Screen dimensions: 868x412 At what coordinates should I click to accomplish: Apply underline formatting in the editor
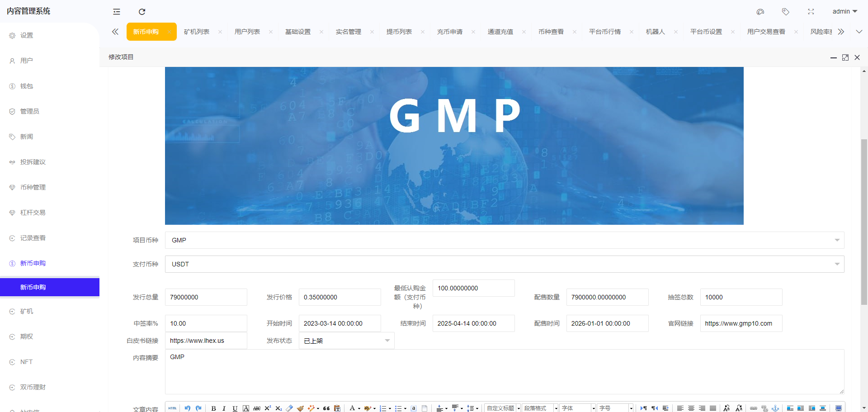[x=235, y=408]
